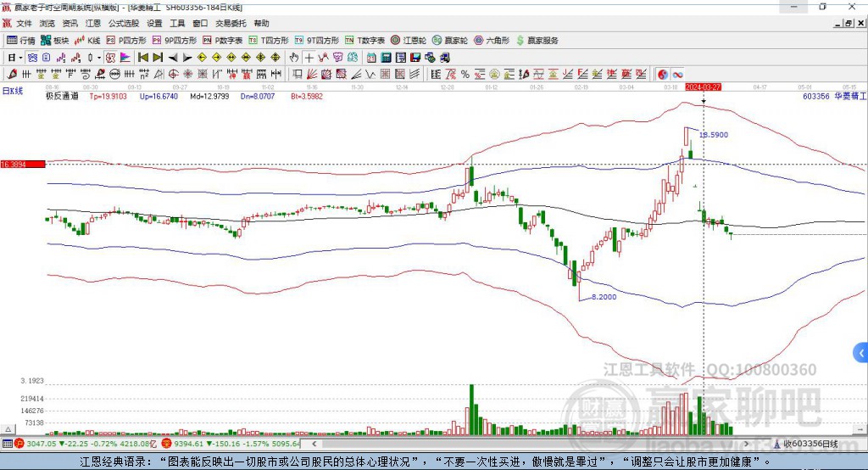Click the status bar grid icon
Screen dimensions: 868x470
pos(7,444)
